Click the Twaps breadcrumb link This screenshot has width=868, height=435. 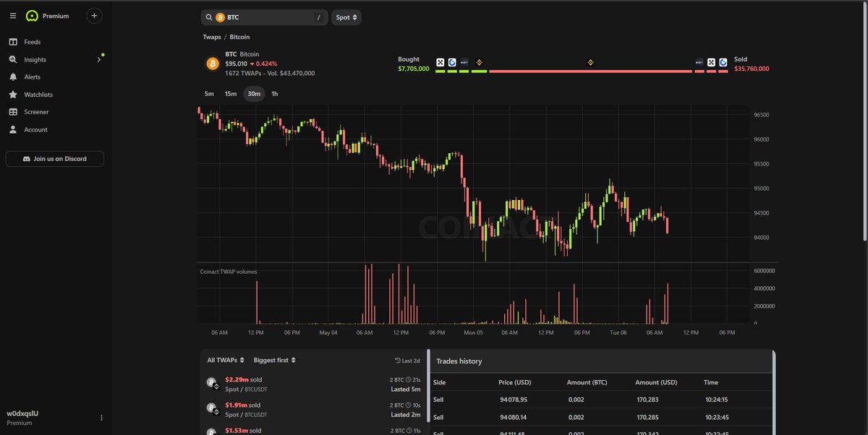point(212,37)
